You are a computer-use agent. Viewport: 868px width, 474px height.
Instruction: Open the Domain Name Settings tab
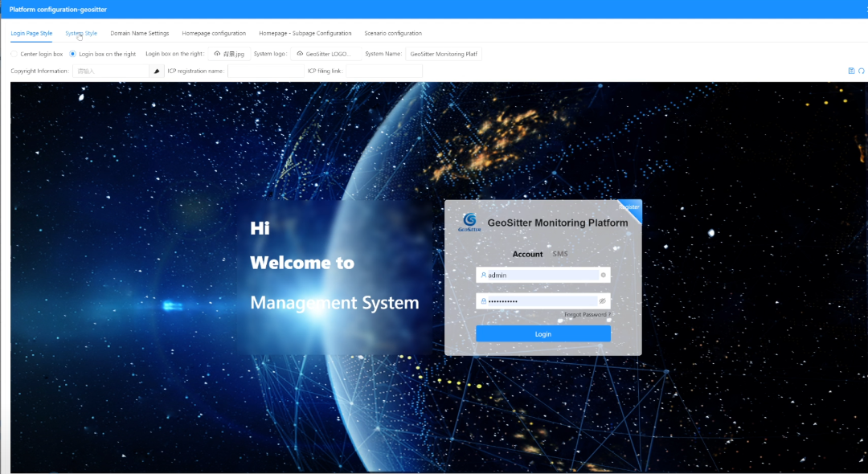[x=140, y=33]
